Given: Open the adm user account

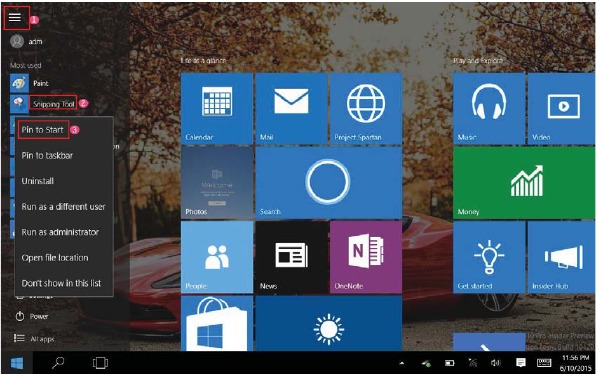Looking at the screenshot, I should pyautogui.click(x=27, y=41).
